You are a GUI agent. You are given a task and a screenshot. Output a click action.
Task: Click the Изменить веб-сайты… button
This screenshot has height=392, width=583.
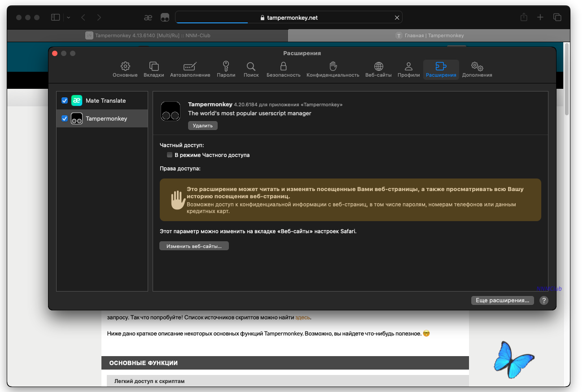pos(194,246)
